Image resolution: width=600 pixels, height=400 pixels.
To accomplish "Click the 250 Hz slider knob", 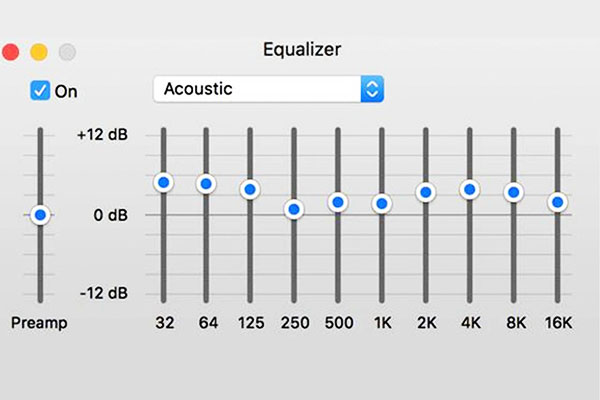I will point(294,209).
